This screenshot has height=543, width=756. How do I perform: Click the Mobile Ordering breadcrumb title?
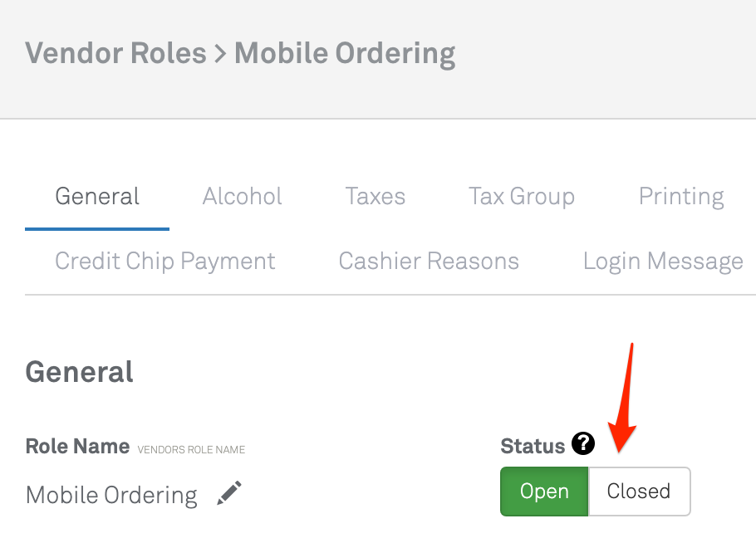345,54
